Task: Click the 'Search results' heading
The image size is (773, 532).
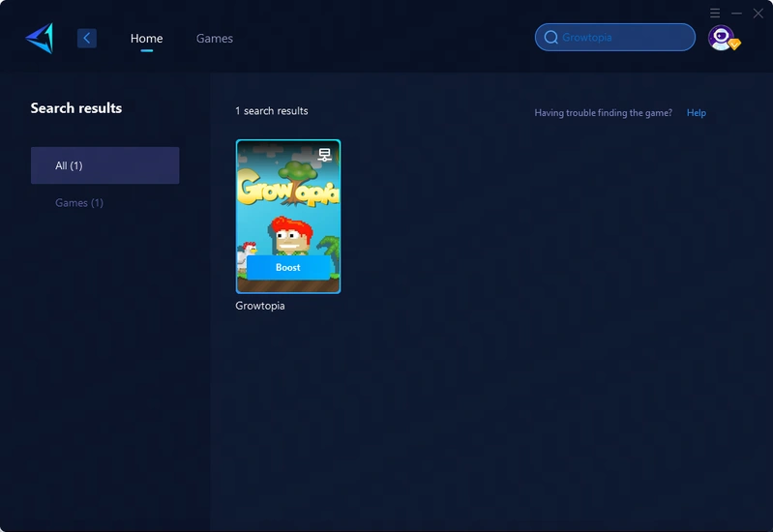Action: [x=76, y=108]
